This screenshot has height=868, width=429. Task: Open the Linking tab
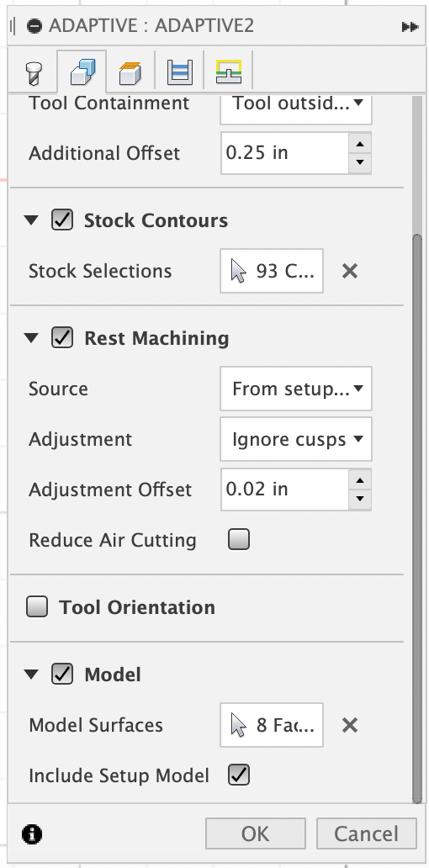pyautogui.click(x=228, y=72)
